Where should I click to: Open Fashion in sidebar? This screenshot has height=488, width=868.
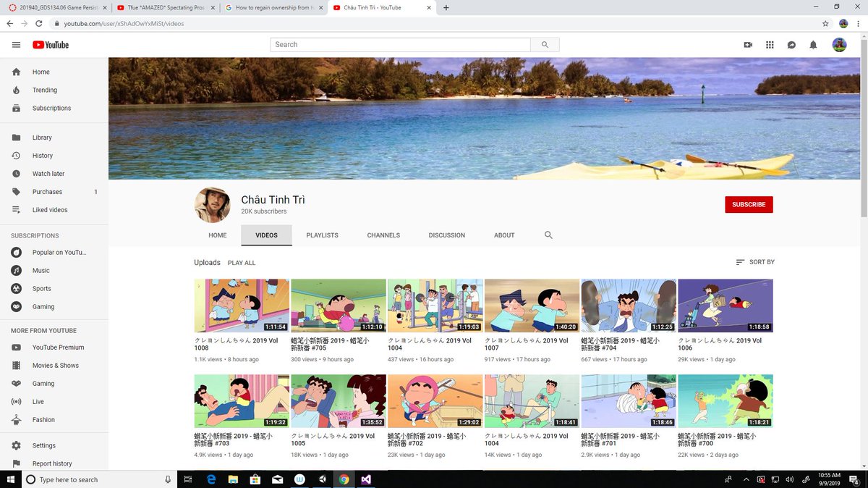(x=54, y=420)
